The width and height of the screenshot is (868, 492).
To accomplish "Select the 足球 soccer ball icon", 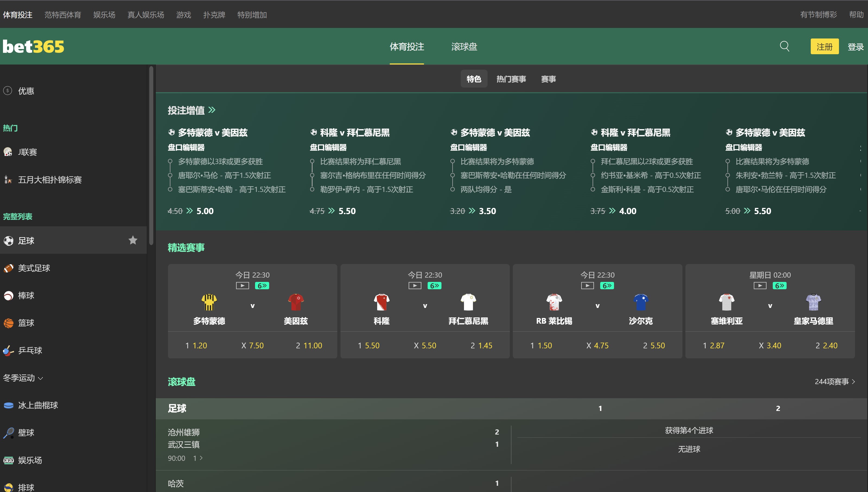I will [8, 241].
